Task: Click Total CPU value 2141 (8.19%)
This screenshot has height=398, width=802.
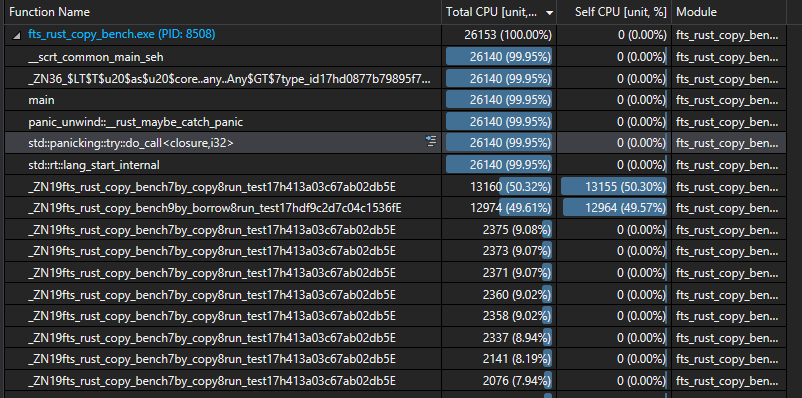Action: 517,359
